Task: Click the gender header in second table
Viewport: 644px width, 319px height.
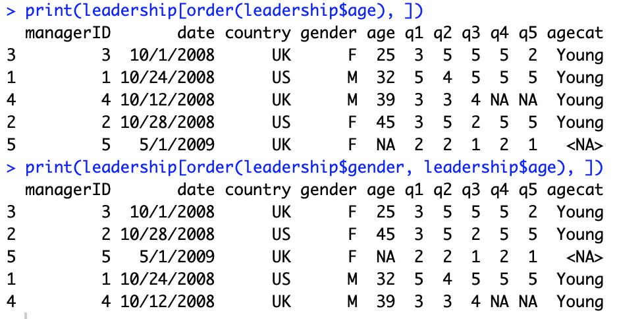Action: click(329, 190)
